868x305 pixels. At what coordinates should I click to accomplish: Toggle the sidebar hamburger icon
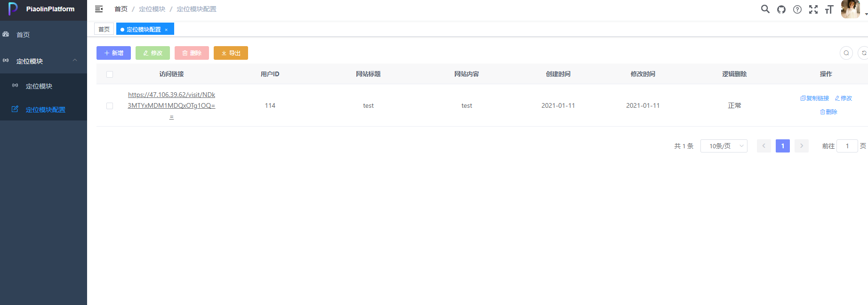[99, 9]
